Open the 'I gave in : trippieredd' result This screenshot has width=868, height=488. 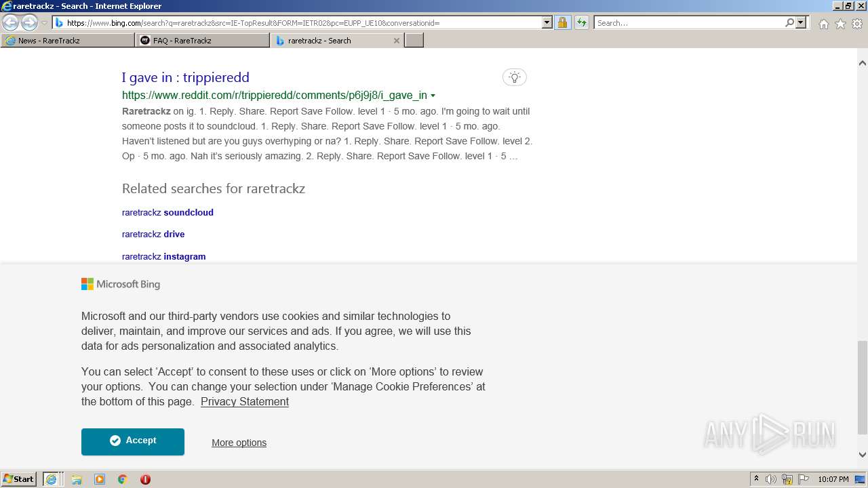(186, 77)
